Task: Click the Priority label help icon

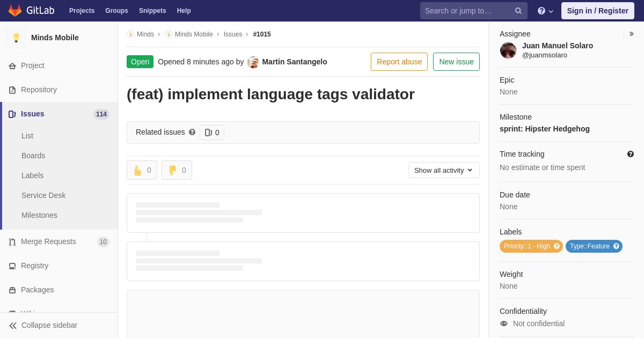Action: point(557,246)
